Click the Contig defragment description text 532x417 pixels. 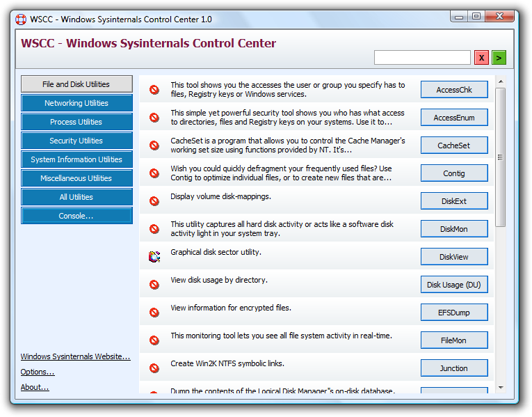click(281, 173)
